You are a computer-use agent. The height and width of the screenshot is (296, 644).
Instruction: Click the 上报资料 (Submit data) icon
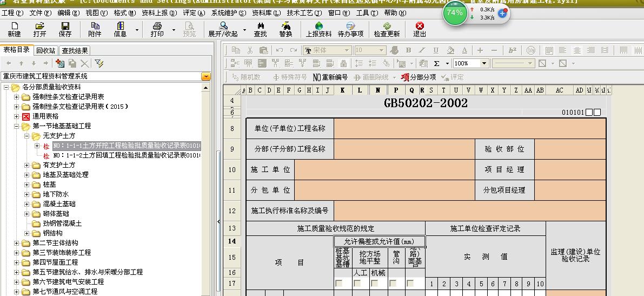318,29
